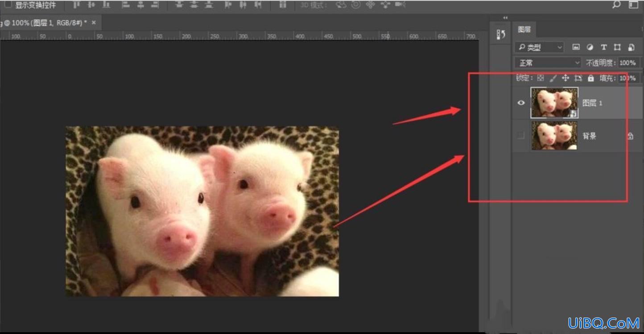The image size is (644, 334).
Task: Select the document tab 图层 1, RGB/8#
Action: point(43,23)
